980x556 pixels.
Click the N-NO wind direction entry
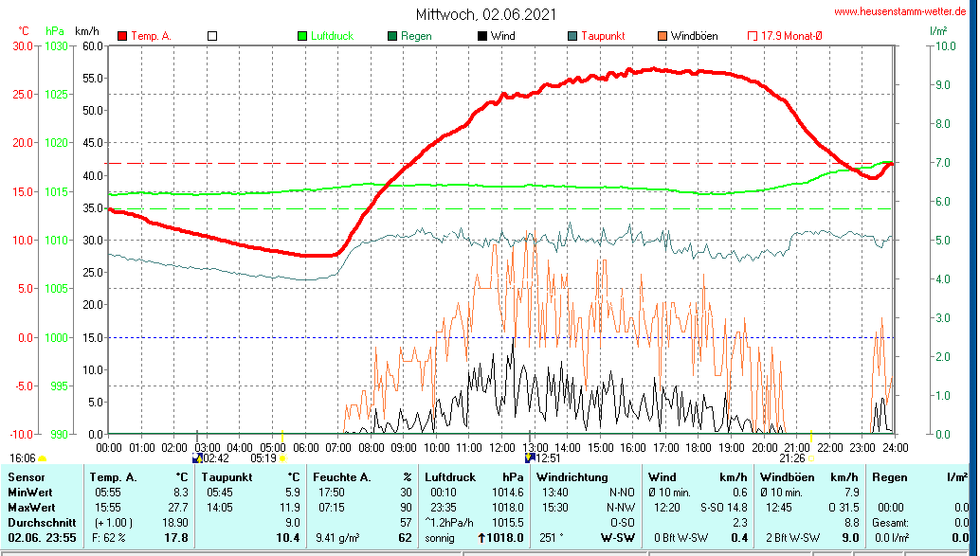click(x=622, y=493)
